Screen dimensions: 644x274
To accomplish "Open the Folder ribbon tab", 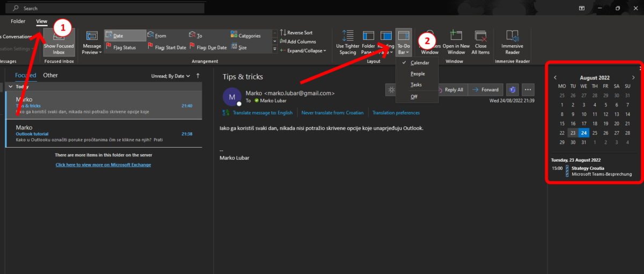I will coord(18,21).
